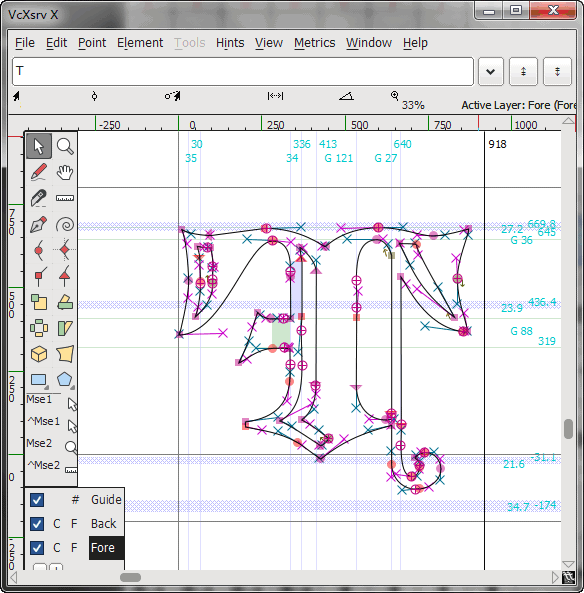Click the next word list button
This screenshot has height=593, width=584.
pyautogui.click(x=557, y=71)
